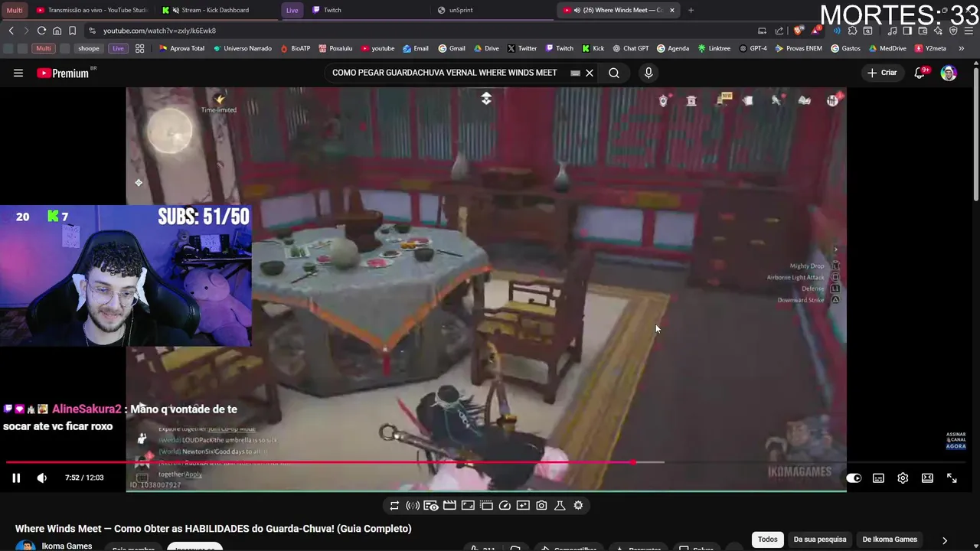Open the Drive bookmark
The width and height of the screenshot is (980, 551).
485,48
